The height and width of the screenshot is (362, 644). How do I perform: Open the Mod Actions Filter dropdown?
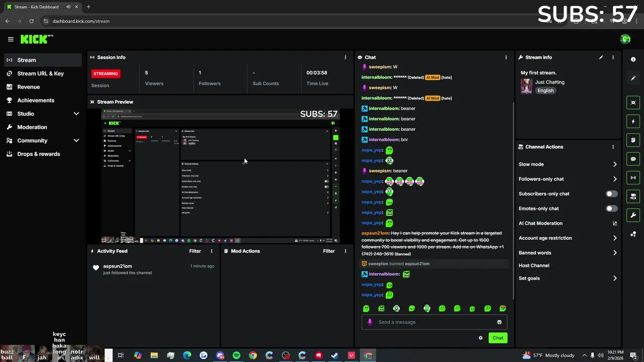(x=329, y=251)
